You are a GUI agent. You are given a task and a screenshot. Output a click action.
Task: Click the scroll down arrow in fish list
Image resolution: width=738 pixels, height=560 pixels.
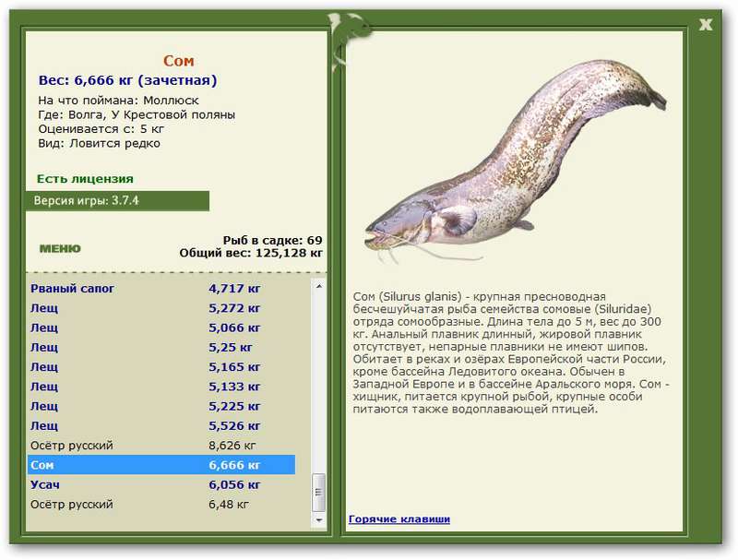tap(319, 520)
